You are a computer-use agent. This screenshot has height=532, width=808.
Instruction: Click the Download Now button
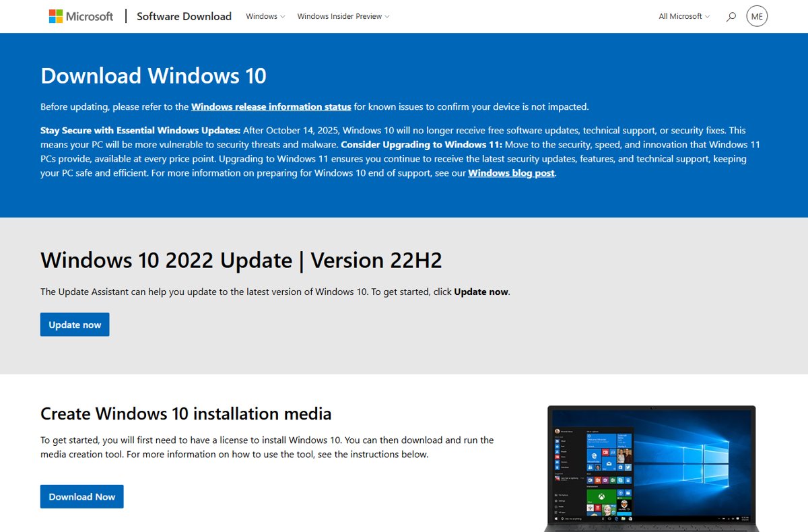(82, 496)
